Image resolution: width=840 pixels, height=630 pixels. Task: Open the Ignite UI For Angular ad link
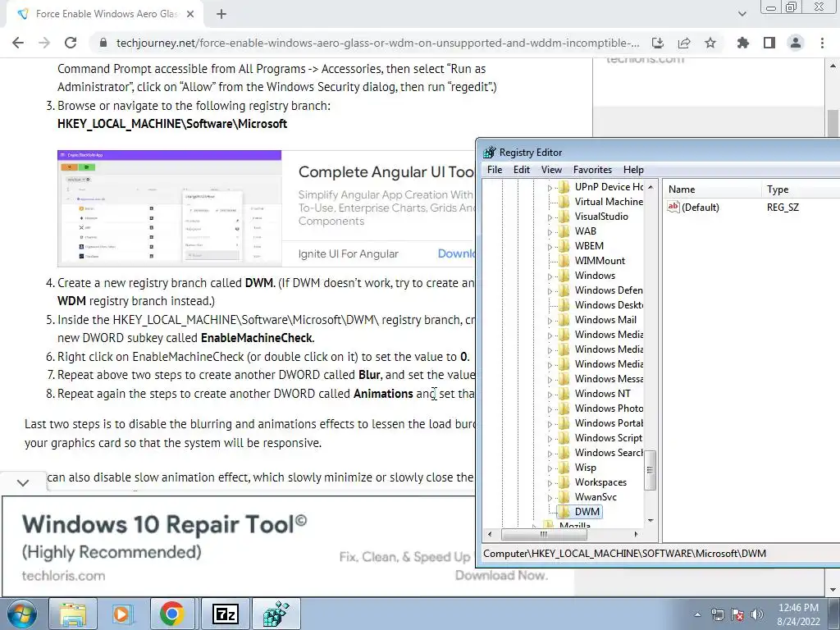pos(348,254)
